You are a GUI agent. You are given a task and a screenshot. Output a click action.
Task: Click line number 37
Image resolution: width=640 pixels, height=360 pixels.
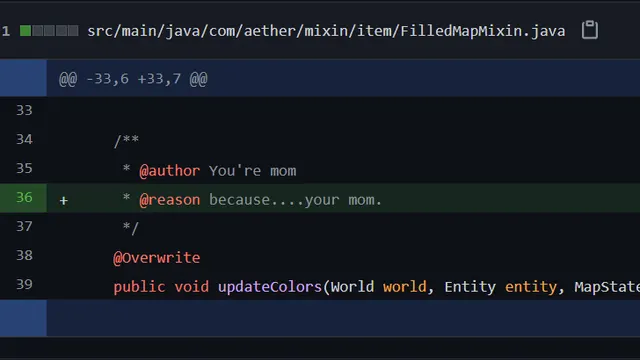(x=24, y=226)
